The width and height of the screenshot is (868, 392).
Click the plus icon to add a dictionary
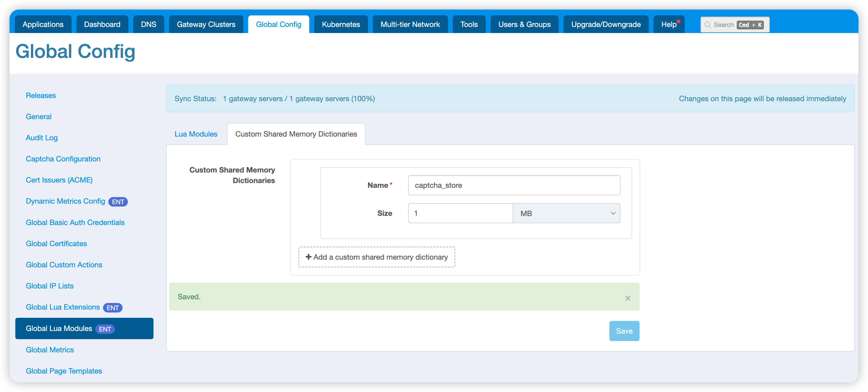click(x=308, y=257)
